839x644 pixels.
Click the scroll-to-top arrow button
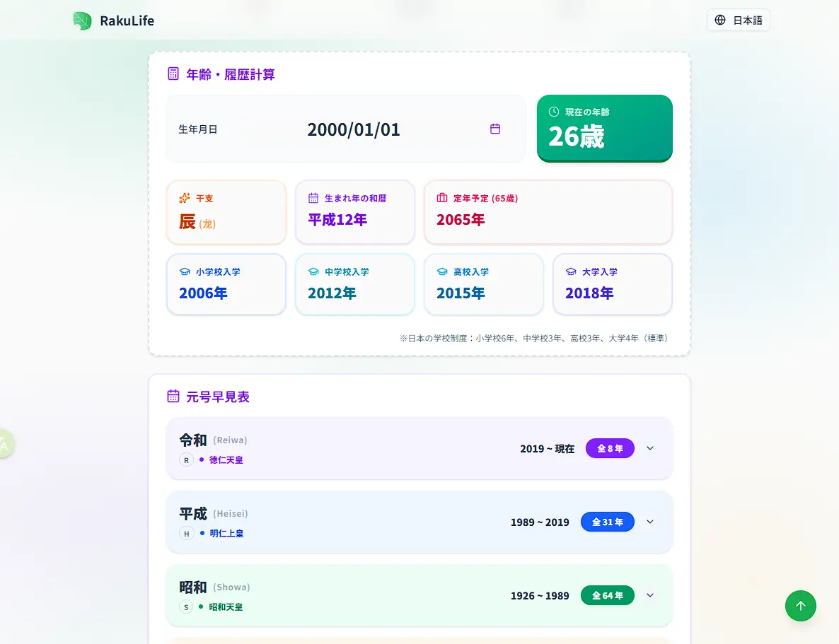coord(800,606)
